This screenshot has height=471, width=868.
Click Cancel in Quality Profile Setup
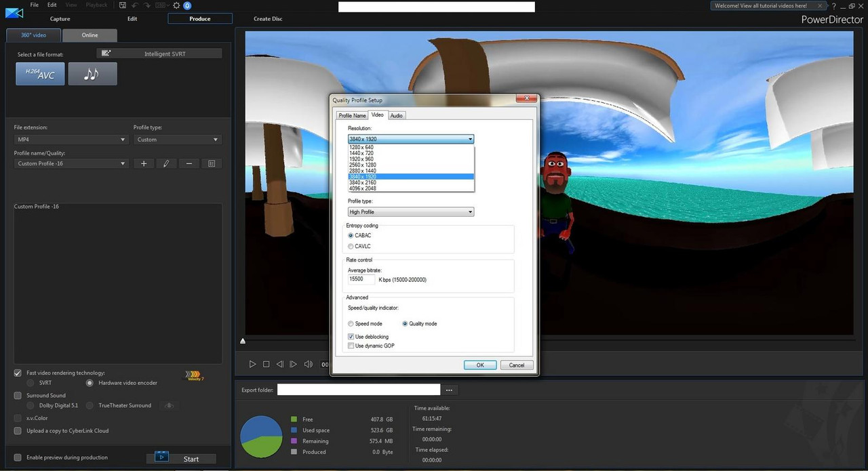(x=517, y=365)
